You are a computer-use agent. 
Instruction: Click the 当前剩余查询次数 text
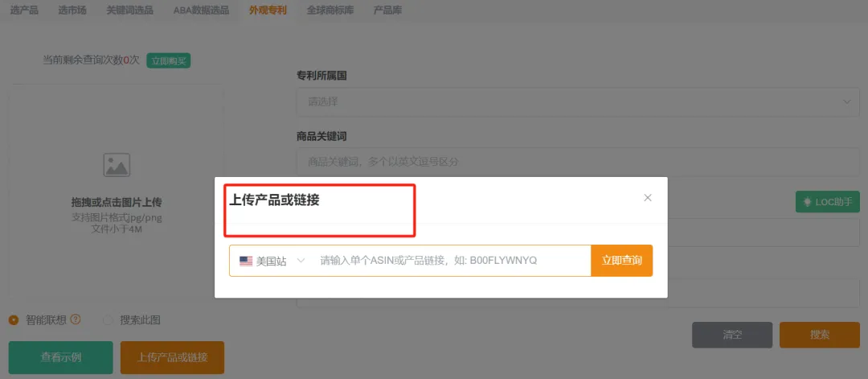(91, 60)
